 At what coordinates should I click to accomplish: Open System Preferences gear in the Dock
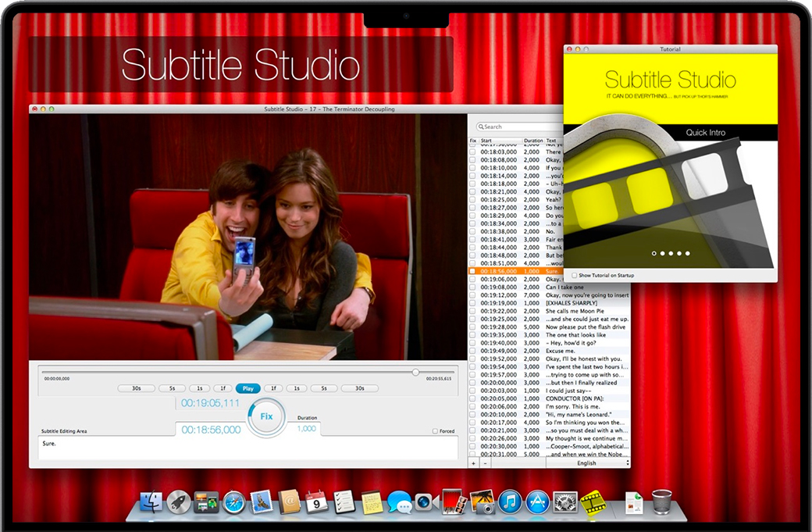point(565,502)
